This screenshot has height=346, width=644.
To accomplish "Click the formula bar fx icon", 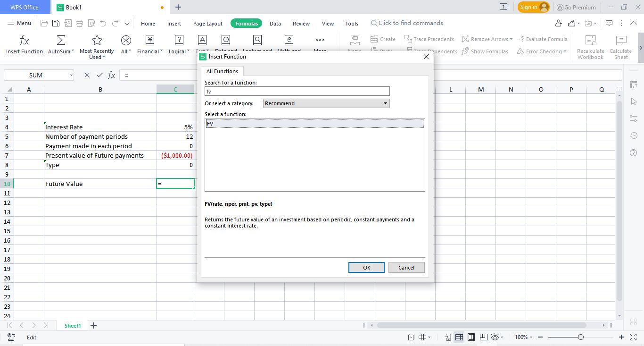I will click(111, 75).
